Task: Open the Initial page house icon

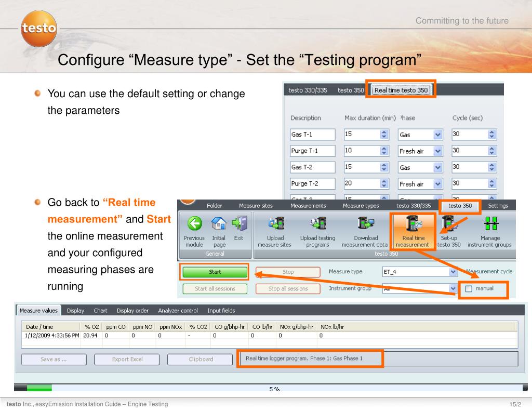Action: click(219, 223)
